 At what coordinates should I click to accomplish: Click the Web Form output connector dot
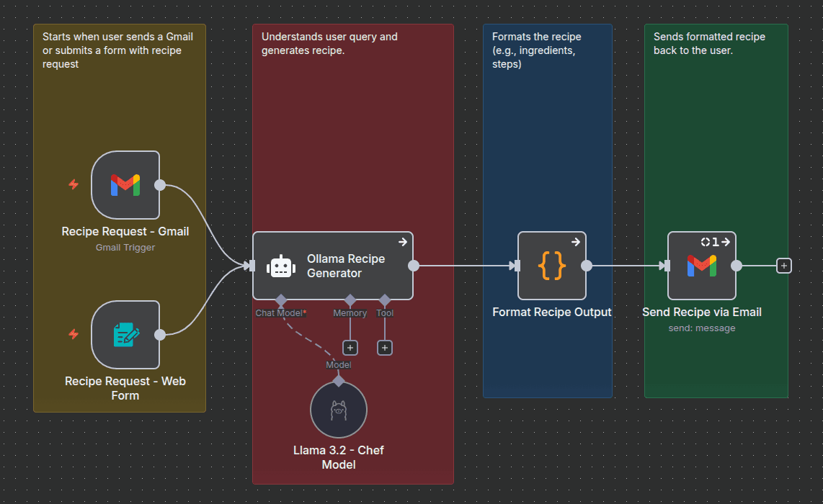coord(160,334)
